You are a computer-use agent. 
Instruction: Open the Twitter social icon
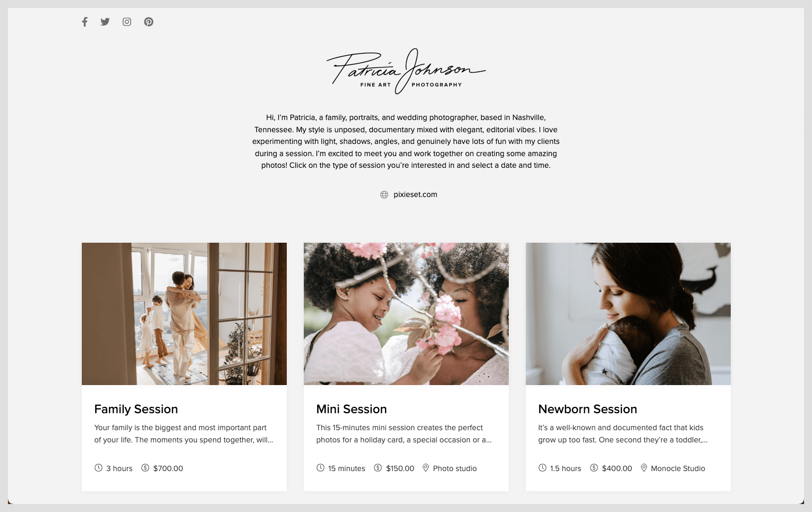click(x=105, y=22)
